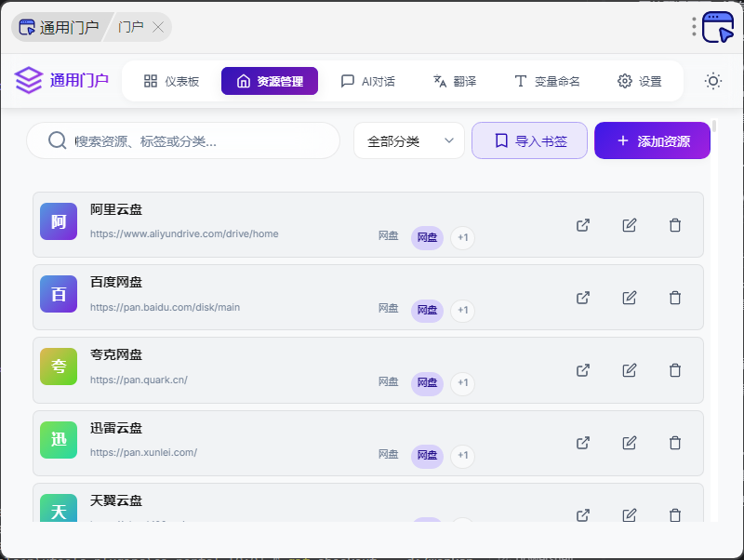The height and width of the screenshot is (560, 744).
Task: Expand the 全部分类 category dropdown
Action: (409, 141)
